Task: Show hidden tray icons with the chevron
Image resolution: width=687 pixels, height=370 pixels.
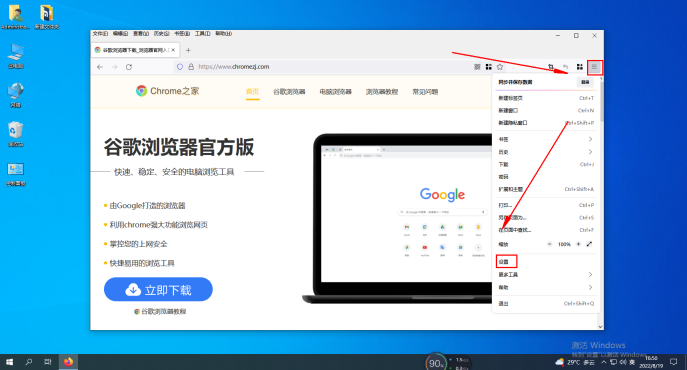Action: (603, 362)
